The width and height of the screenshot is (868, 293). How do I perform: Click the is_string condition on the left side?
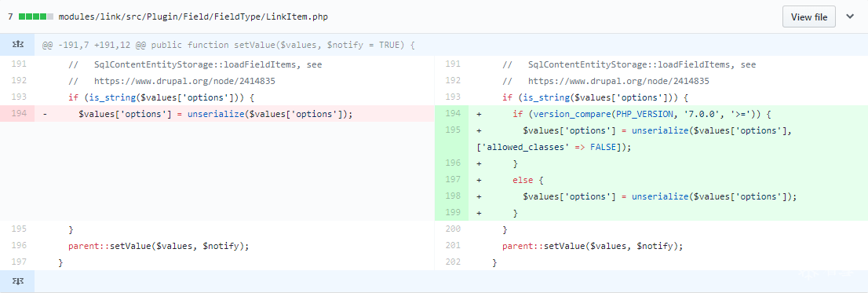pyautogui.click(x=161, y=98)
